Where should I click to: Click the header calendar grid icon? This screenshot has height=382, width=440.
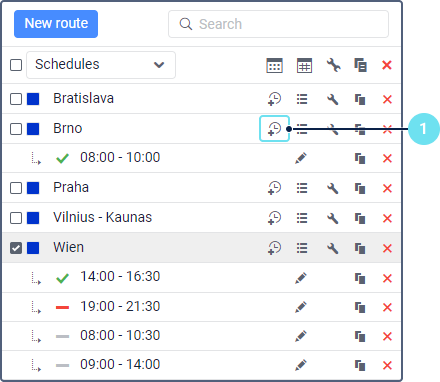(304, 65)
